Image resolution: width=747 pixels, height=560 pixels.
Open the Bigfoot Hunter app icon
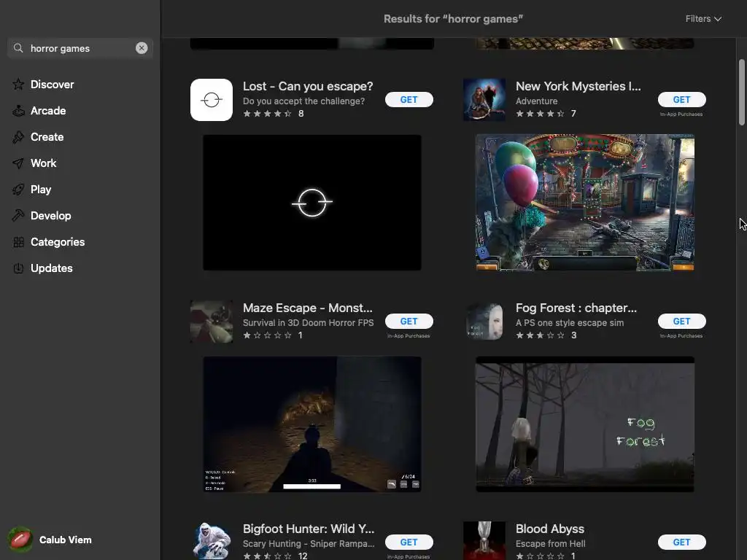point(212,541)
